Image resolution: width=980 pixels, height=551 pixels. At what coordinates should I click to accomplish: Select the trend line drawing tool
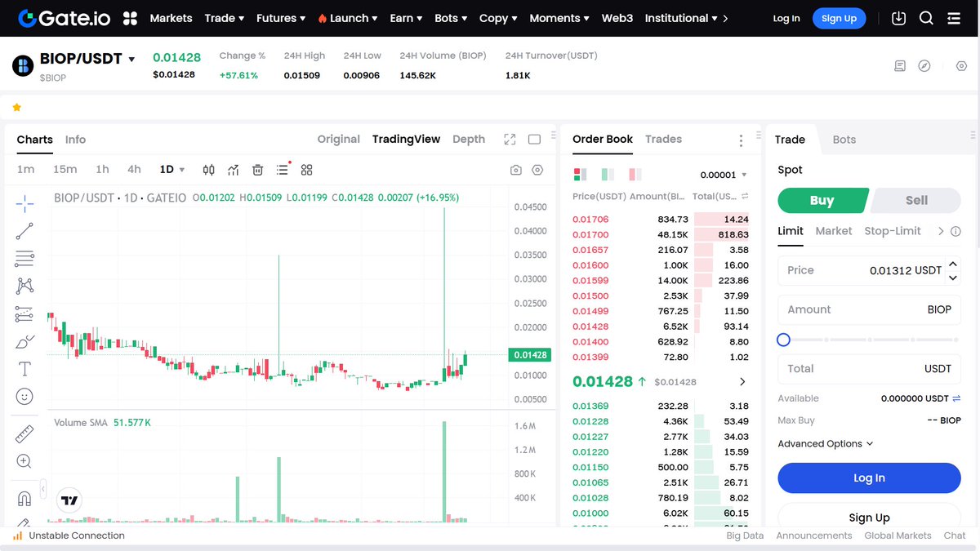[24, 231]
